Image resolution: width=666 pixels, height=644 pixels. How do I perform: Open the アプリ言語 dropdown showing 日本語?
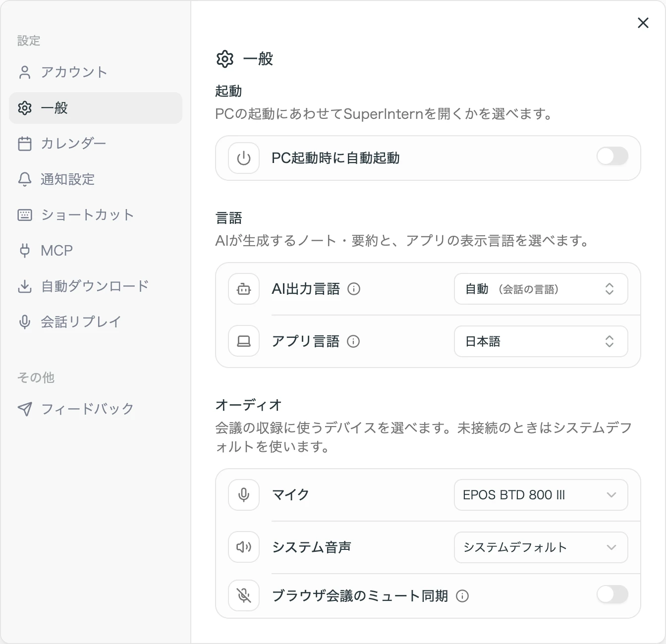541,341
